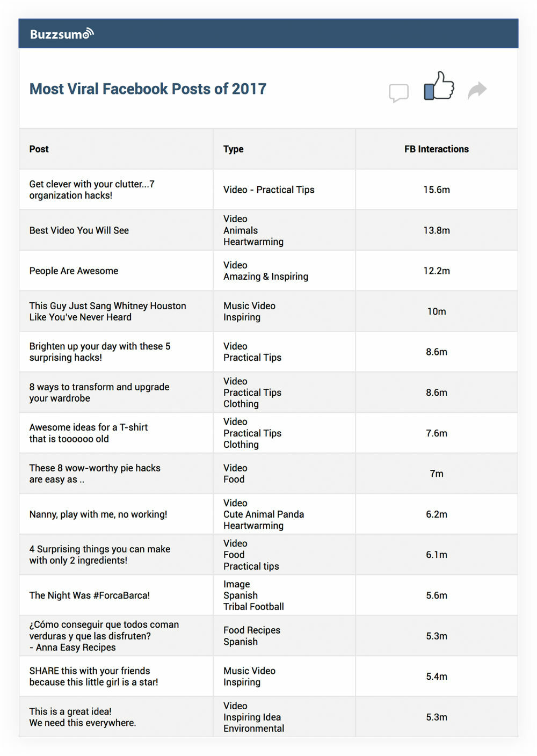Image resolution: width=537 pixels, height=756 pixels.
Task: Click the Type column header
Action: point(234,149)
